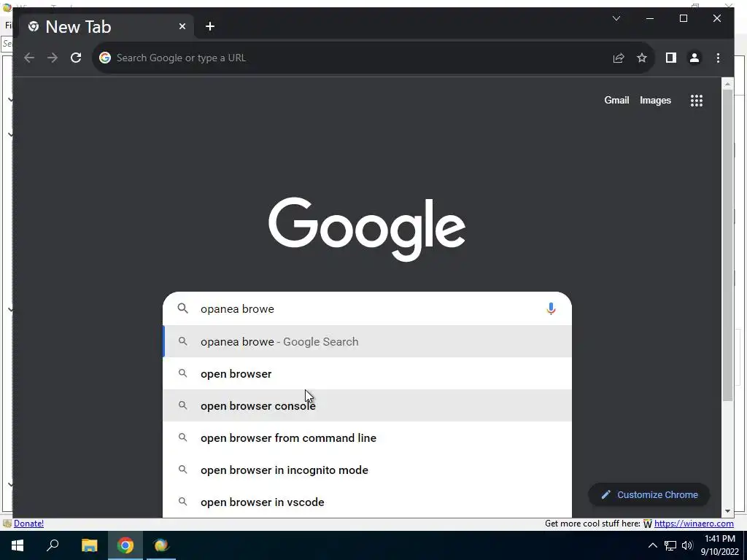
Task: Show hidden system tray icons chevron
Action: click(653, 545)
